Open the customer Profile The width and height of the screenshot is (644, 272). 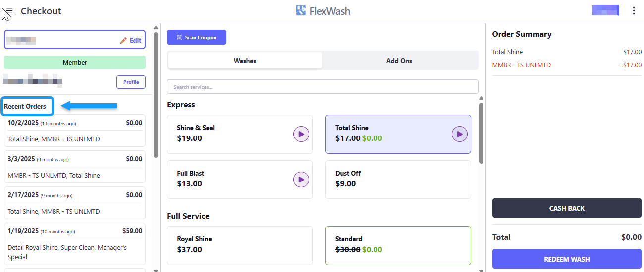click(131, 82)
